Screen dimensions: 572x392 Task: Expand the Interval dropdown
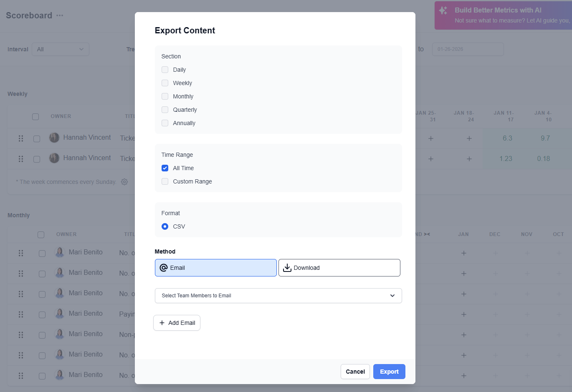click(x=61, y=49)
